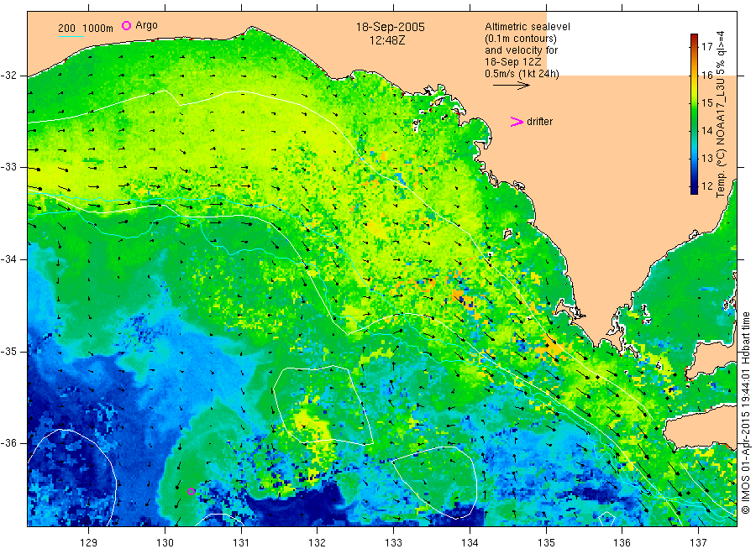Click the '132' longitude axis label
756x554 pixels.
[318, 542]
